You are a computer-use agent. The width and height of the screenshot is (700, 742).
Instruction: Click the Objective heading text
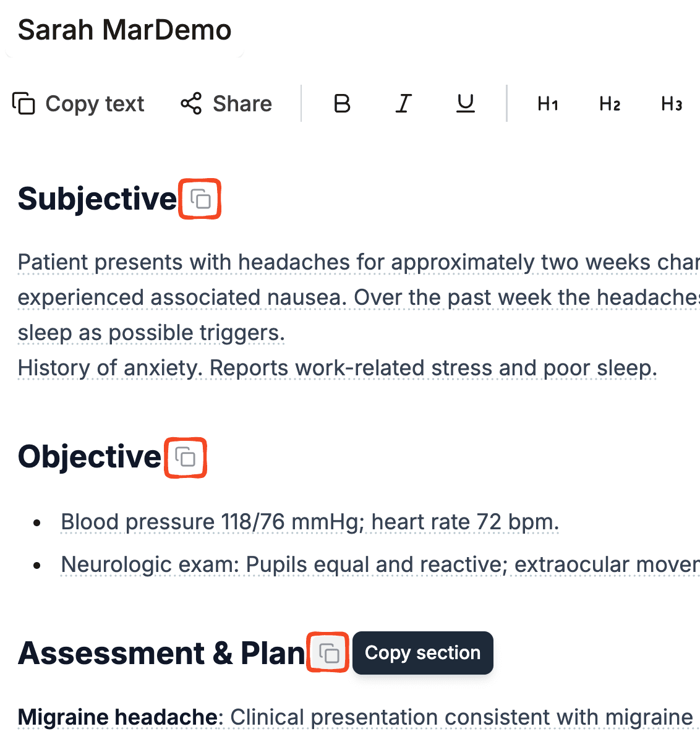pos(90,457)
